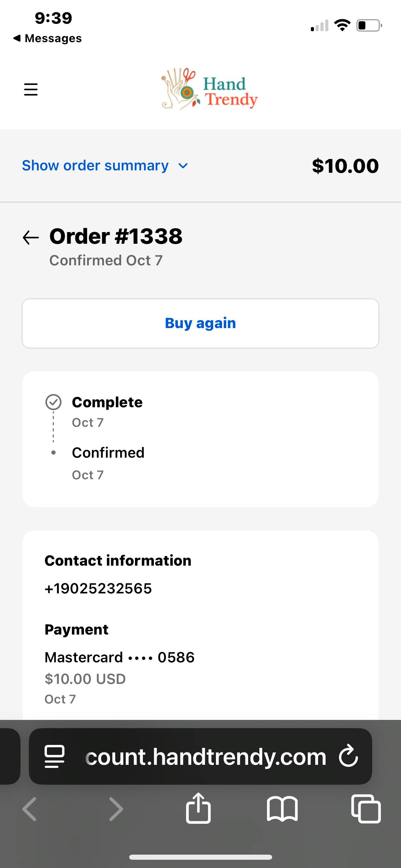Tap the Hand Trendy logo
The image size is (401, 868).
click(x=209, y=89)
